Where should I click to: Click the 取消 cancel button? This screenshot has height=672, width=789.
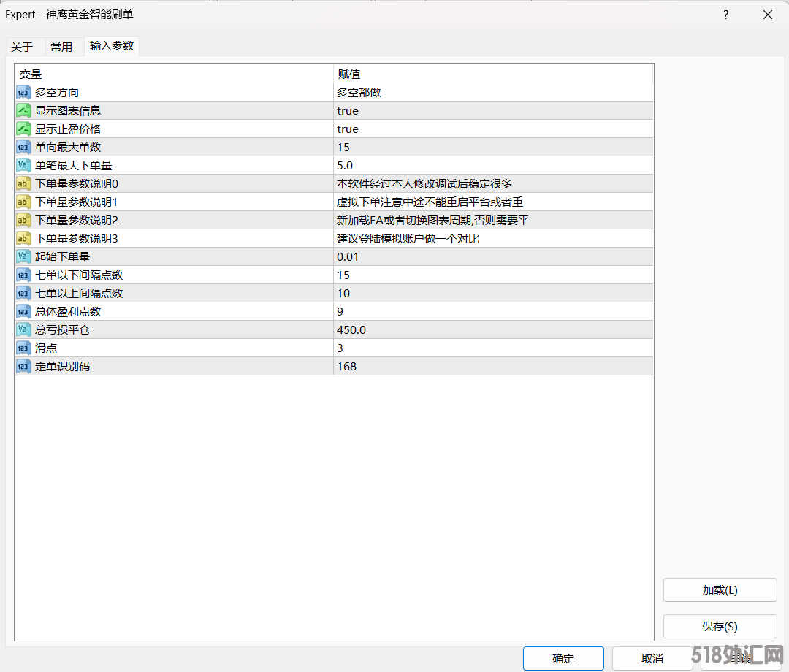(652, 657)
